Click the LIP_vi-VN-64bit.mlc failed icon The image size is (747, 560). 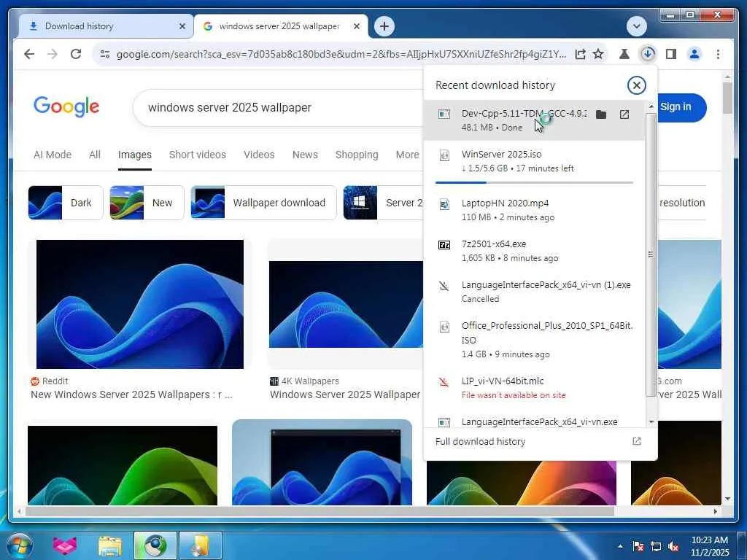[x=444, y=382]
